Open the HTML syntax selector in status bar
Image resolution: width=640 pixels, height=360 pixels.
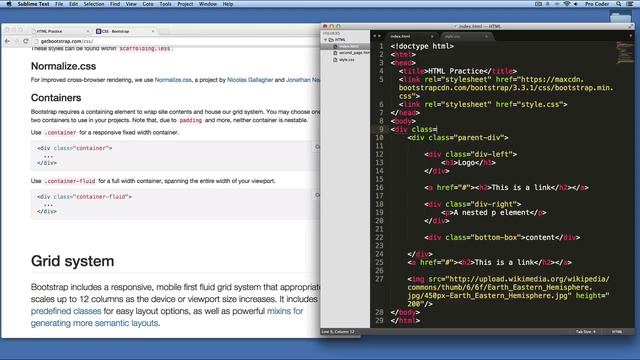(617, 332)
